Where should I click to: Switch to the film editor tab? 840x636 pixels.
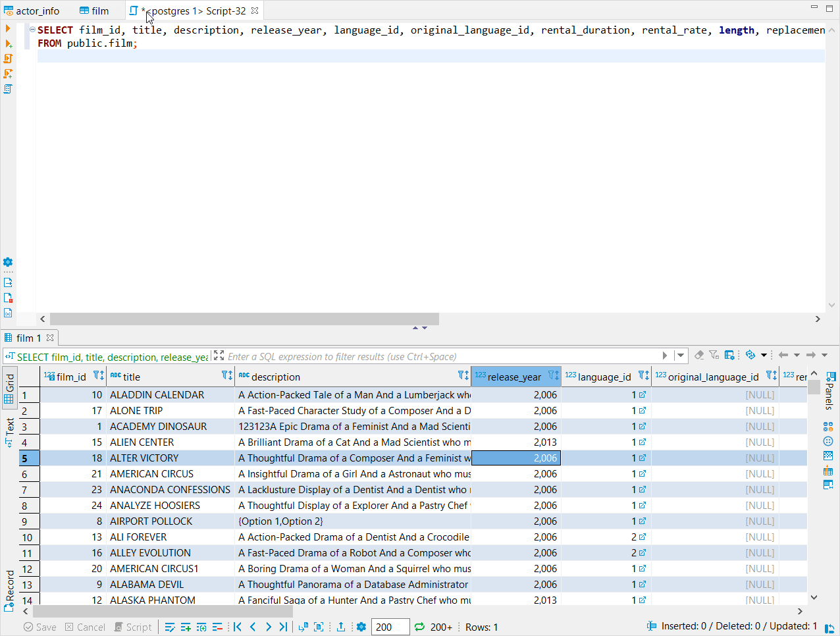tap(96, 11)
